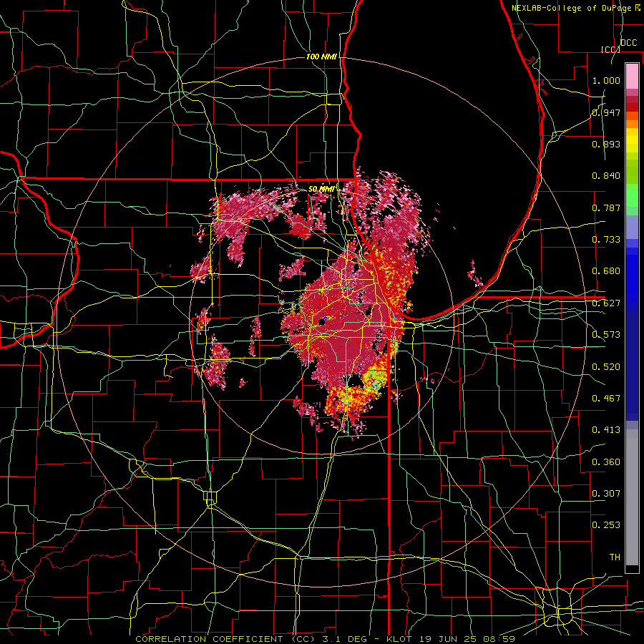
Task: Click the 0.573 legend value
Action: [x=606, y=335]
